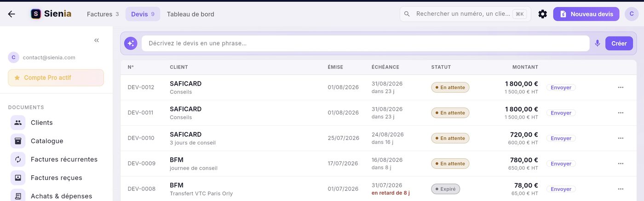The height and width of the screenshot is (201, 644).
Task: Collapse sidebar with the double chevron
Action: click(x=97, y=40)
